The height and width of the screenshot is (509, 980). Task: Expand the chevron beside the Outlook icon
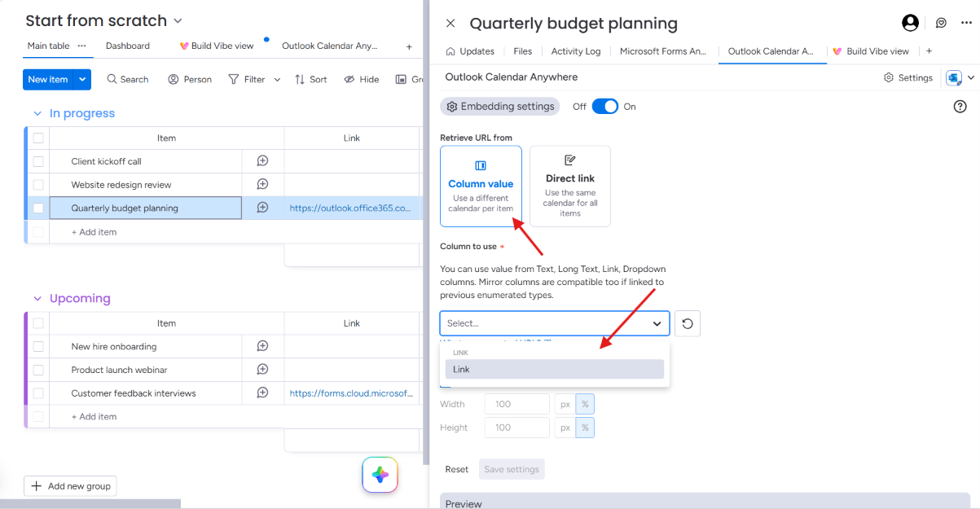coord(970,78)
